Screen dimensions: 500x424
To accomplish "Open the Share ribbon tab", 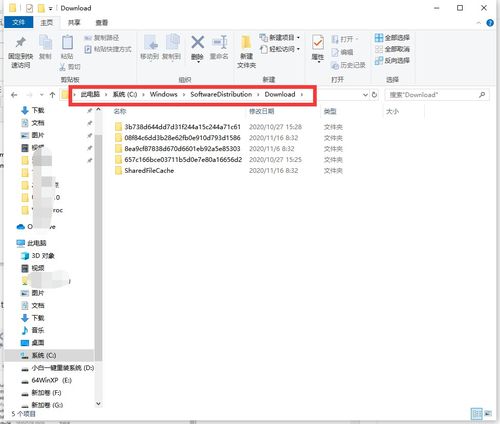I will point(74,23).
